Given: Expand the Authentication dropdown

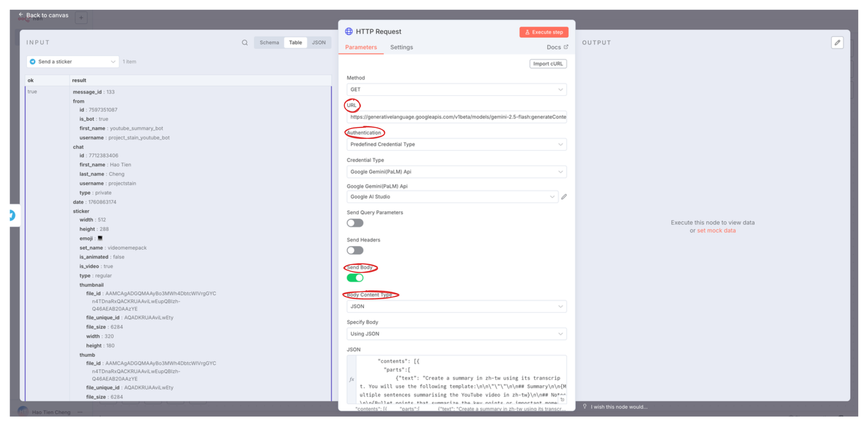Looking at the screenshot, I should tap(456, 144).
